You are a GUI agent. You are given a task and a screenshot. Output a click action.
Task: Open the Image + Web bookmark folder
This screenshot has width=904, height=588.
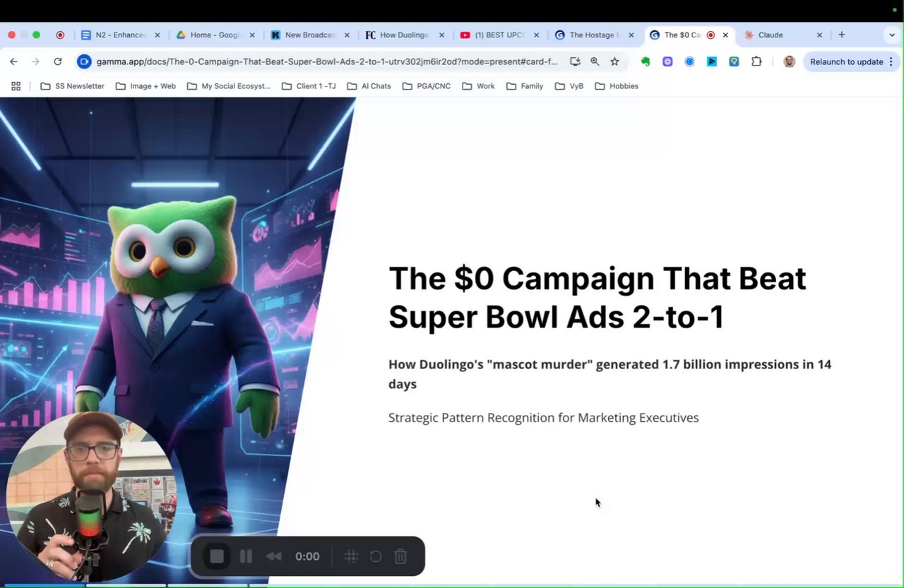pyautogui.click(x=145, y=86)
